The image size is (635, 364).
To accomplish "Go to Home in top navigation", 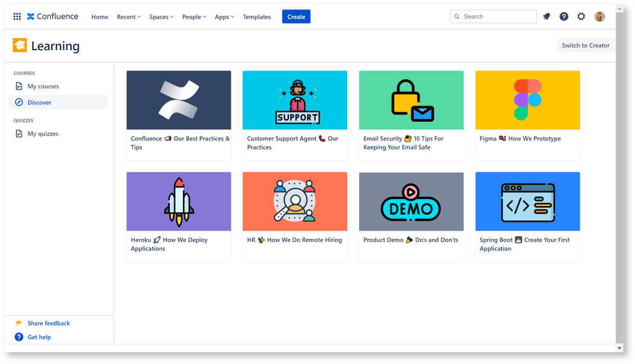I will pos(100,17).
